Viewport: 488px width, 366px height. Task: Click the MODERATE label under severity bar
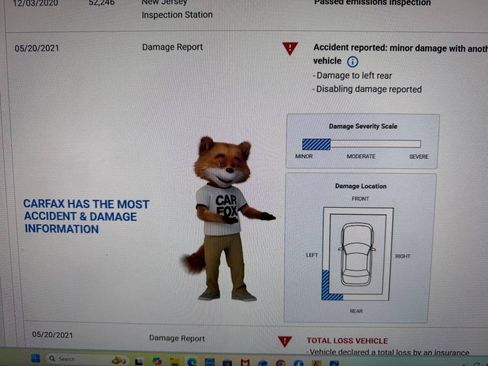pyautogui.click(x=361, y=156)
